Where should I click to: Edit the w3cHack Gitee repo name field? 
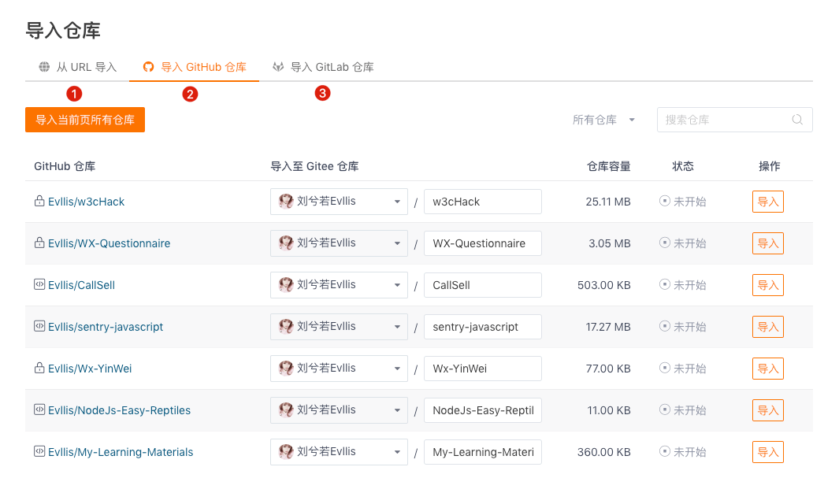483,202
